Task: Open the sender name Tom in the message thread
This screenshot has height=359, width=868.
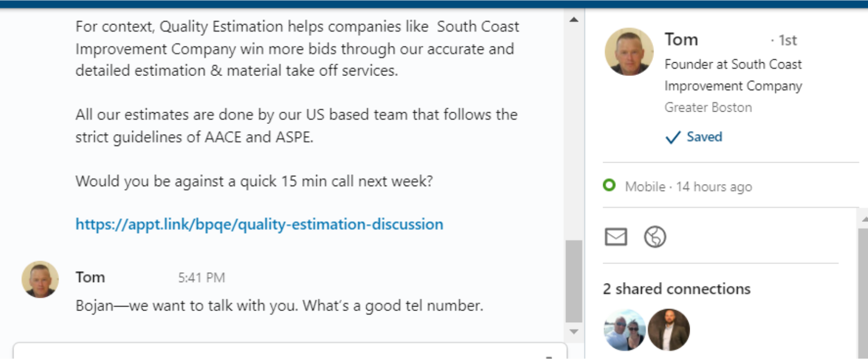Action: (x=90, y=277)
